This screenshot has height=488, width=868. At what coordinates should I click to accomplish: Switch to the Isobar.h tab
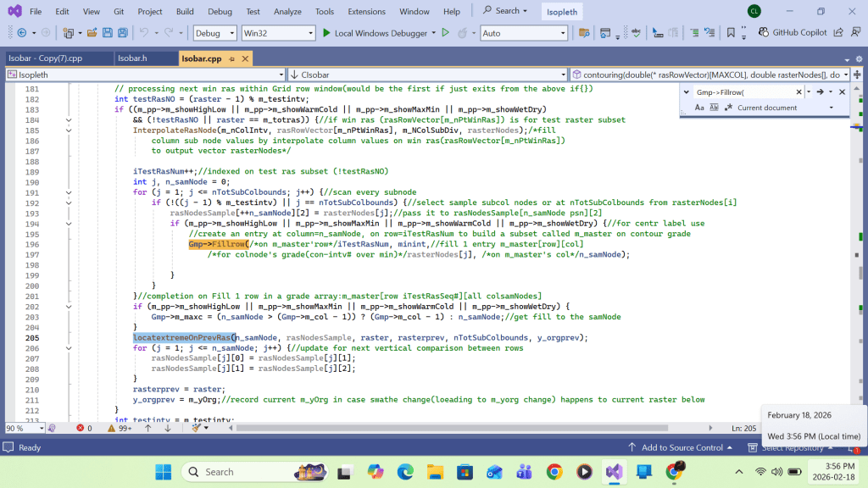(132, 58)
